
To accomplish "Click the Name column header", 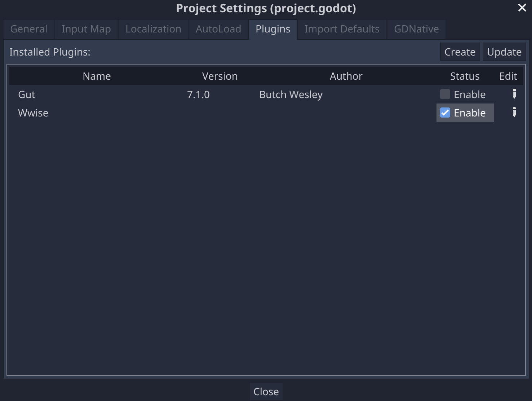I will (97, 76).
